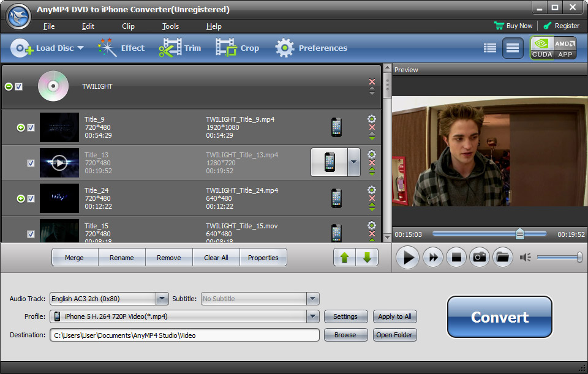Open settings gear for Title_24
588x374 pixels.
point(372,190)
